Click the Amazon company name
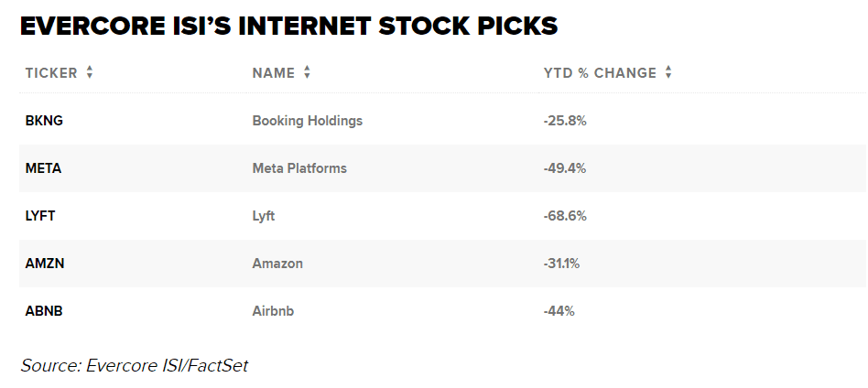 tap(277, 264)
